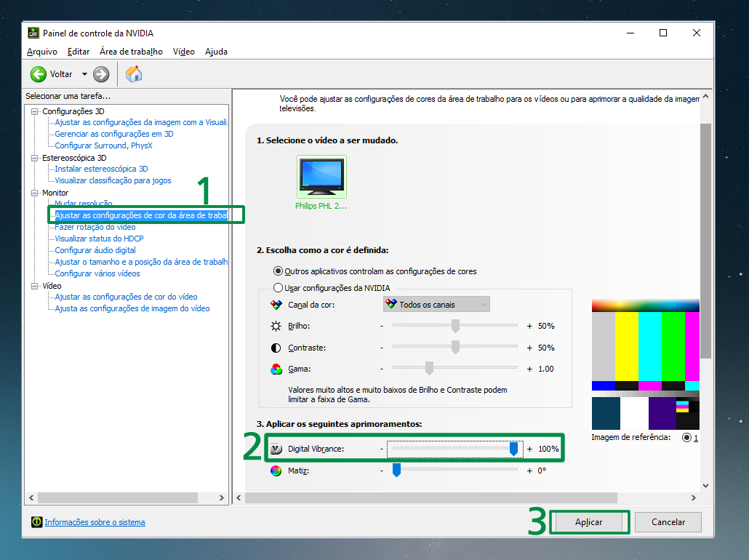Collapse the Estereoscópica 3D tree node
Viewport: 749px width, 560px height.
click(34, 158)
